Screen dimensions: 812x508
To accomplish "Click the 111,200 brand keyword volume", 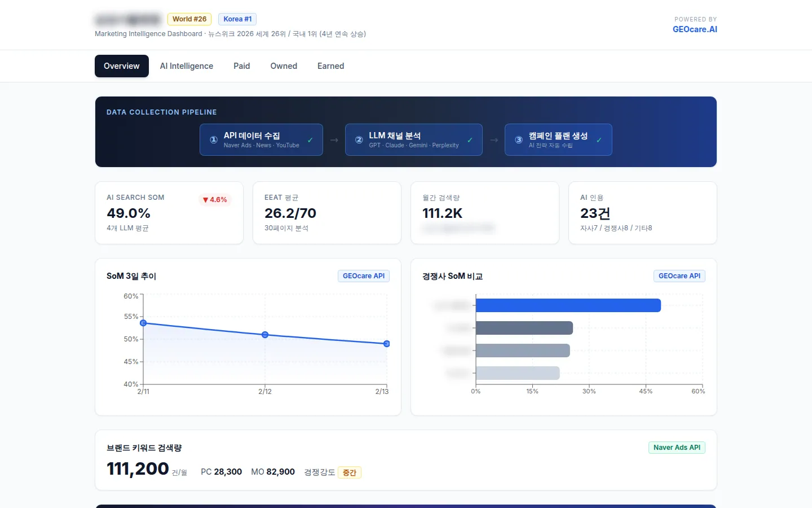I will coord(138,468).
